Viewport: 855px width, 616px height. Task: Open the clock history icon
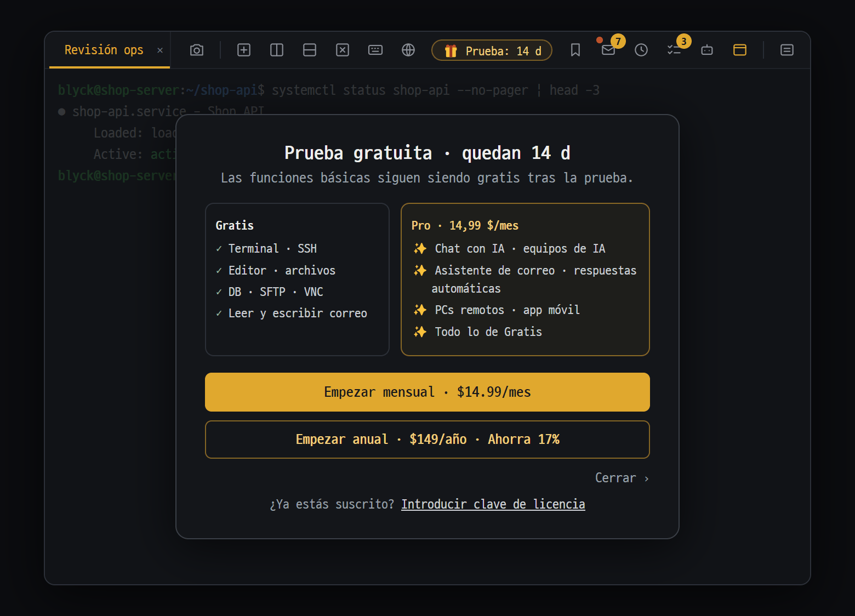[641, 50]
